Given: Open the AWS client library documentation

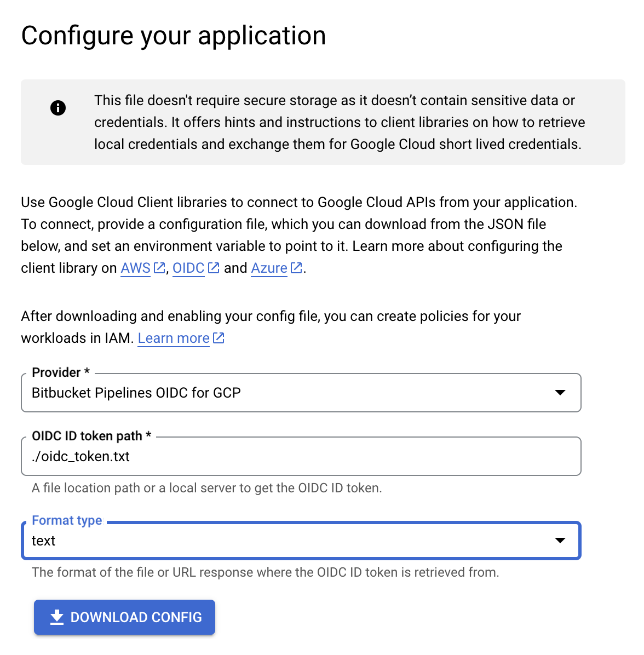Looking at the screenshot, I should tap(135, 268).
